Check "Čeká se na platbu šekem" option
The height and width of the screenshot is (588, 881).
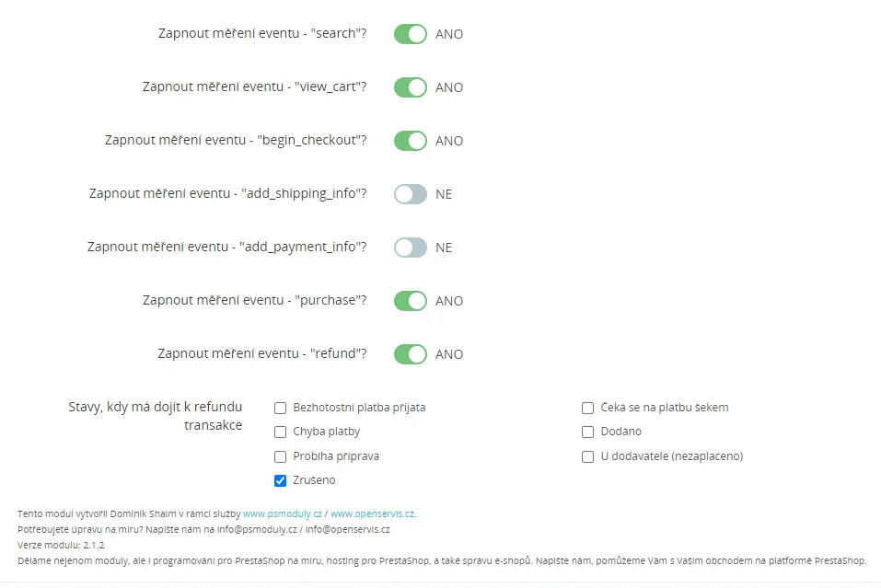click(x=587, y=408)
